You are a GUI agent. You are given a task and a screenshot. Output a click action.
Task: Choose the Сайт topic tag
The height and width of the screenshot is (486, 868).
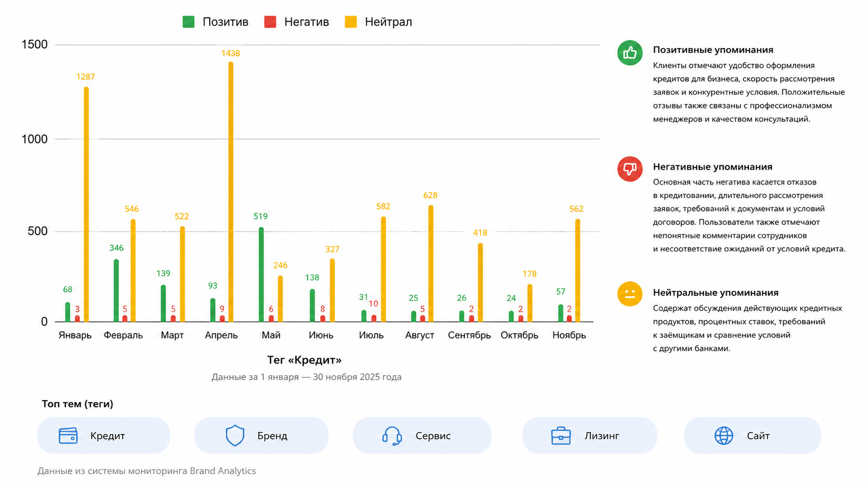753,436
